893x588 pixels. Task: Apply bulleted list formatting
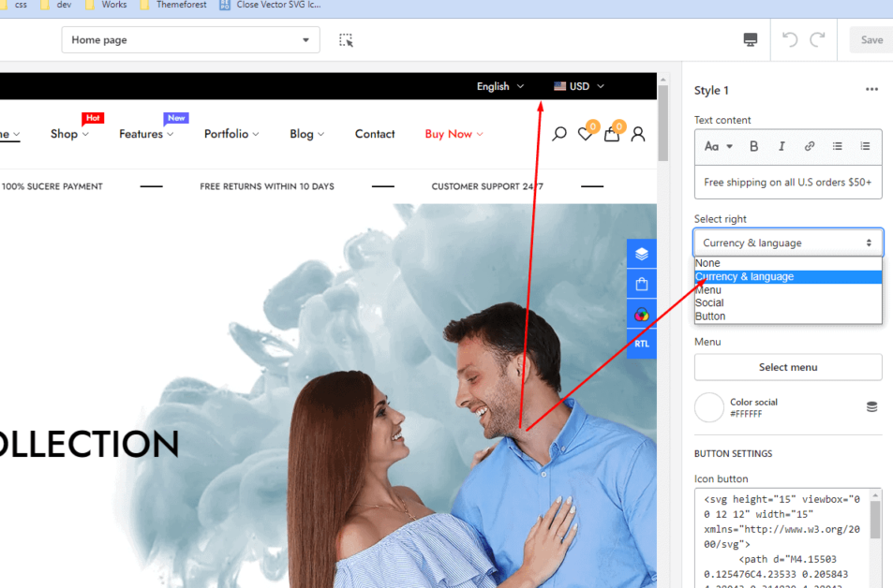coord(838,146)
